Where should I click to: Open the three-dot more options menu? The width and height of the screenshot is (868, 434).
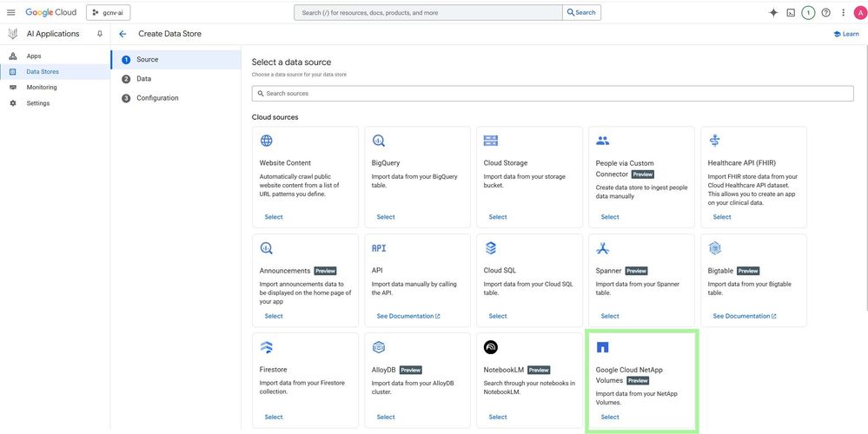[843, 12]
